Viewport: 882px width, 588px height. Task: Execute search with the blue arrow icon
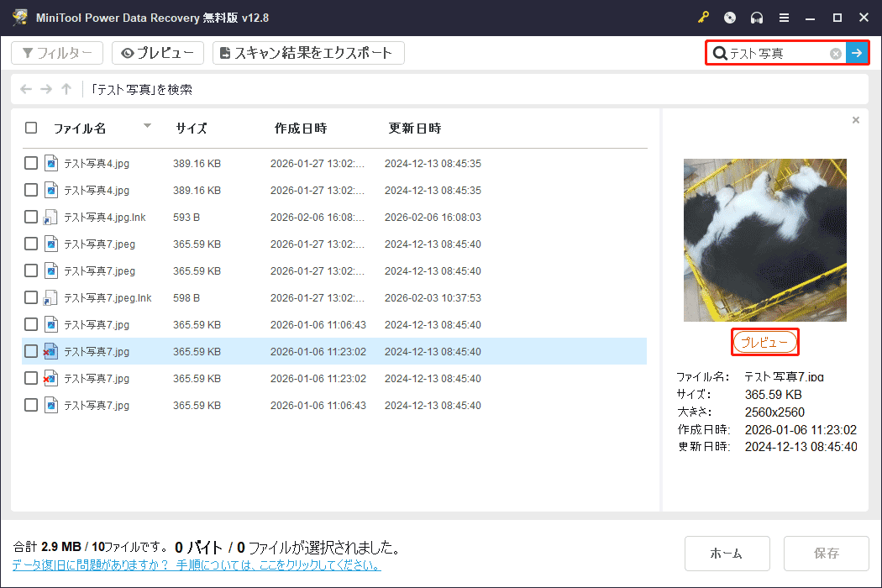coord(856,53)
